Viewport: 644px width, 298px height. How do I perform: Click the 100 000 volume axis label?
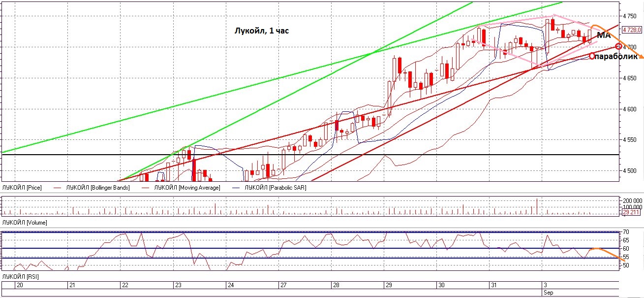click(x=632, y=207)
